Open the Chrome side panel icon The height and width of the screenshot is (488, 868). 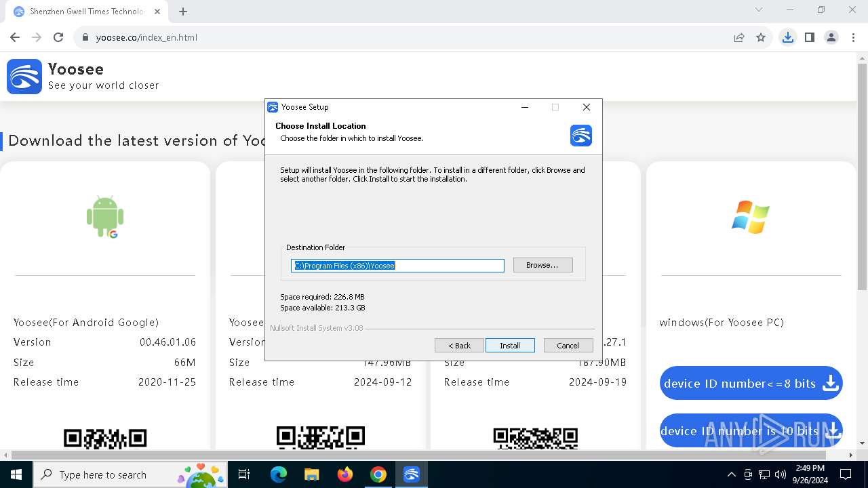(809, 37)
